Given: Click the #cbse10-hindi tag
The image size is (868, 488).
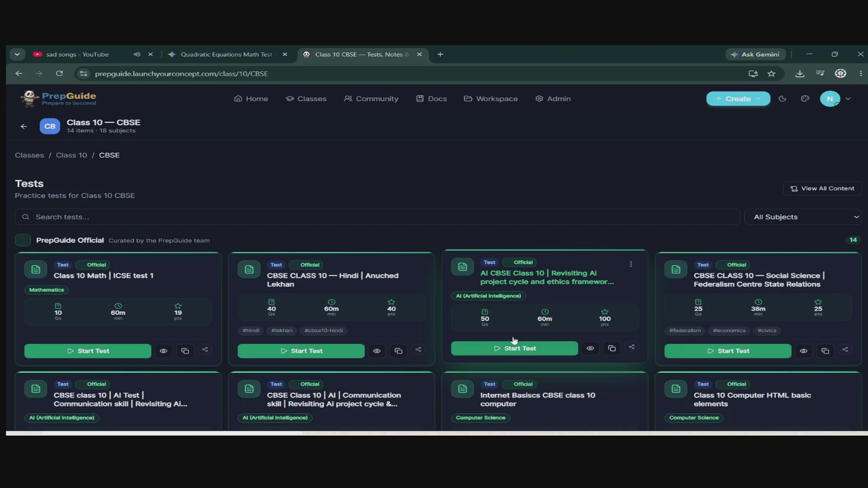Looking at the screenshot, I should click(324, 331).
